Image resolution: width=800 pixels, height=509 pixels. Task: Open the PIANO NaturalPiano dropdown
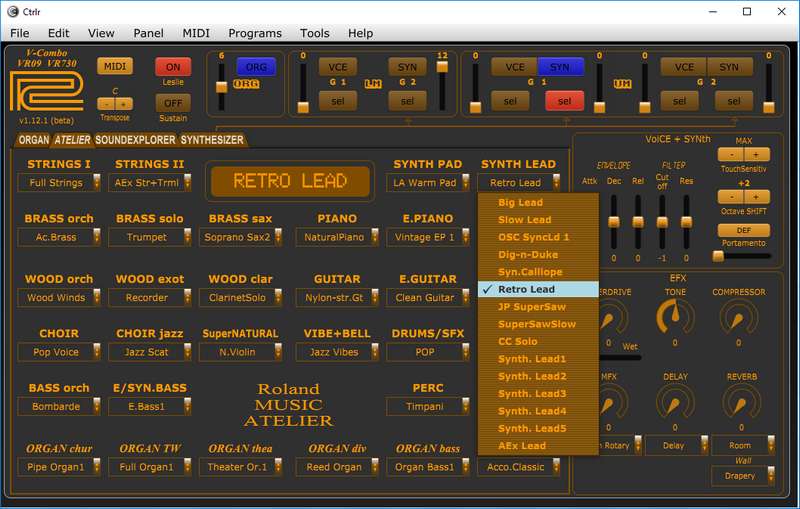click(337, 237)
